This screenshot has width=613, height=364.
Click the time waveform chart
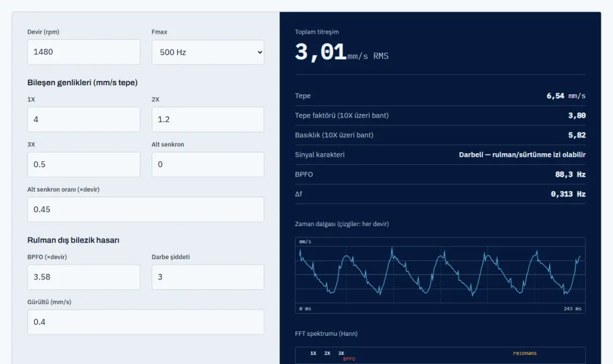tap(440, 275)
